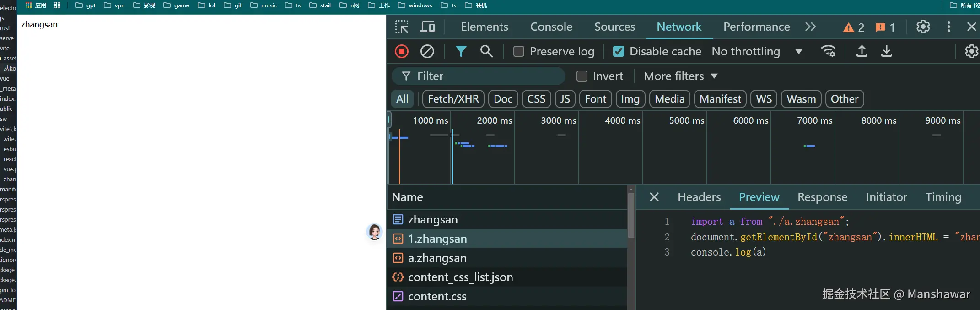
Task: Activate the inspect element picker icon
Action: tap(402, 27)
